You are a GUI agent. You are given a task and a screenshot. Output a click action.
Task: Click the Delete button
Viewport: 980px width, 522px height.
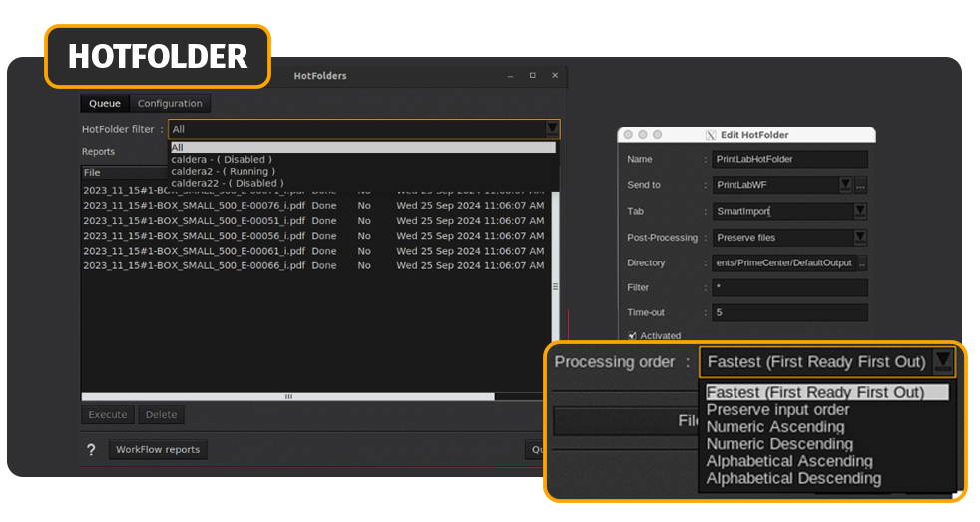point(161,415)
